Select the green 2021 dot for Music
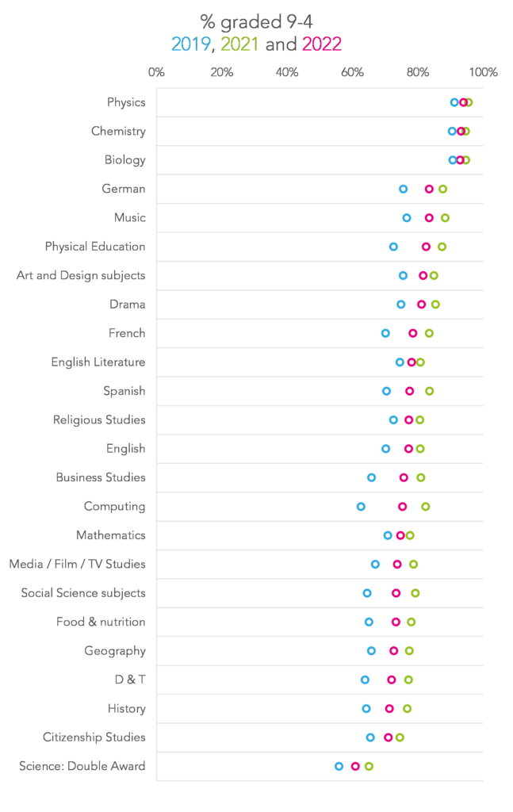This screenshot has width=513, height=812. pos(445,218)
